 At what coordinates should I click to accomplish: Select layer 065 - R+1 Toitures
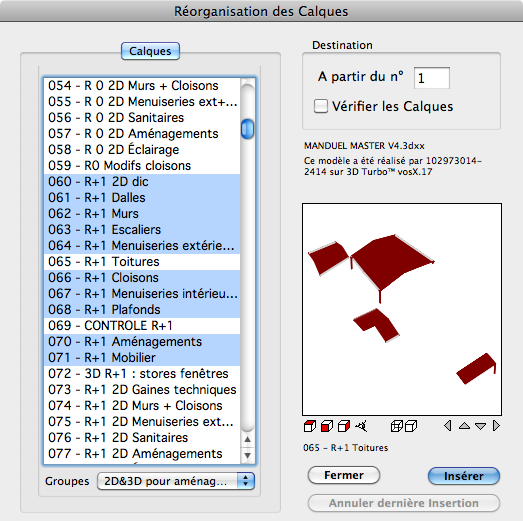[142, 262]
